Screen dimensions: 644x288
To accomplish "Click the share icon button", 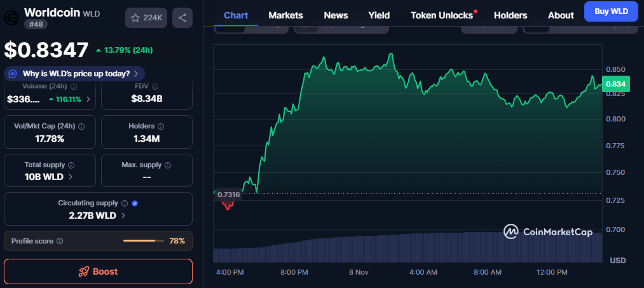I will [182, 18].
